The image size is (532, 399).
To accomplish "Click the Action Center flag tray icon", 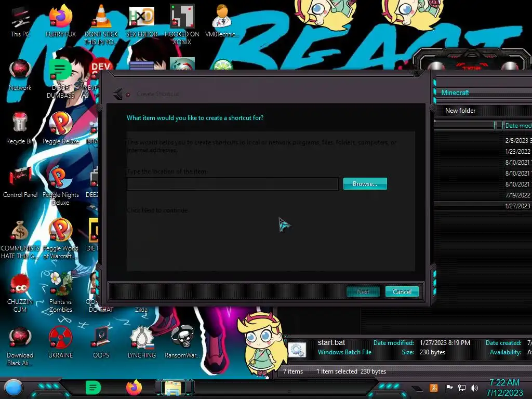I will pyautogui.click(x=449, y=388).
